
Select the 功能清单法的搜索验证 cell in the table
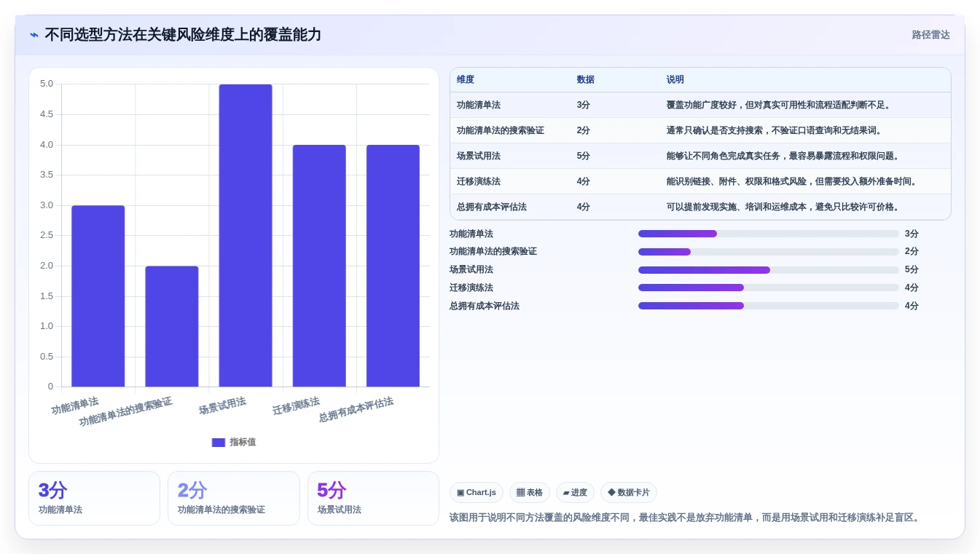tap(501, 130)
